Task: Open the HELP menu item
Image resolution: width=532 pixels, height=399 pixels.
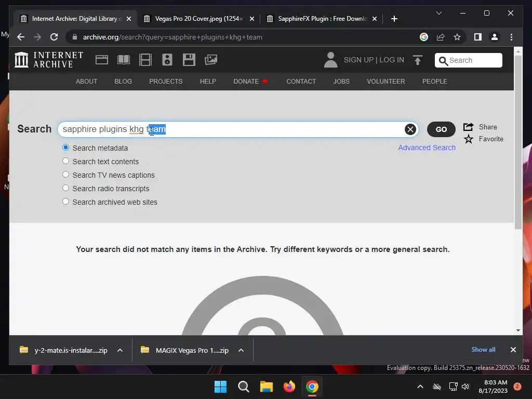Action: [x=208, y=82]
